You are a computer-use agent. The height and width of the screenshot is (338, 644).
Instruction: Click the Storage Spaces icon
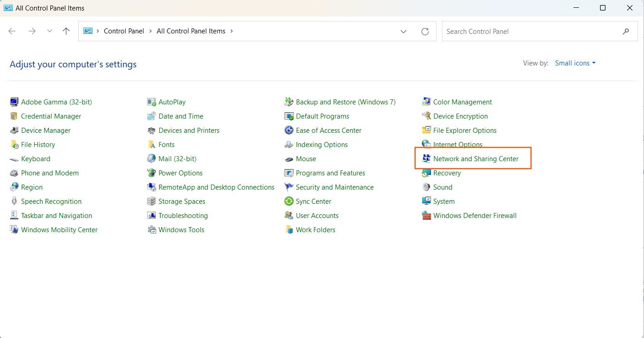[151, 201]
